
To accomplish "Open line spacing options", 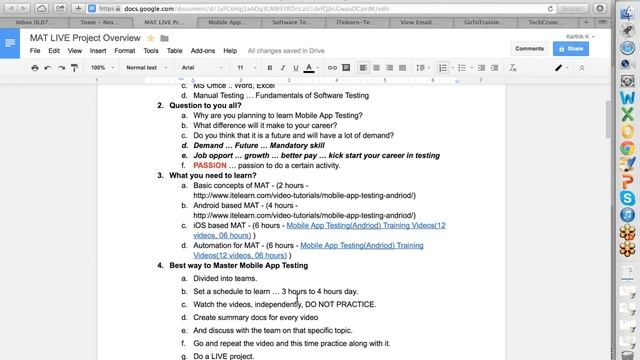I will (422, 68).
